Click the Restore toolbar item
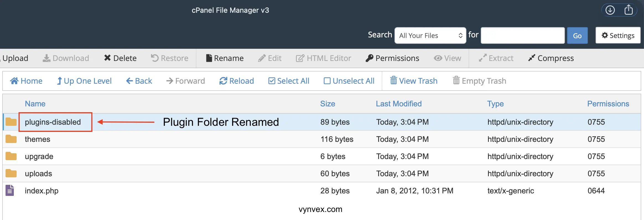The height and width of the screenshot is (220, 644). coord(170,58)
